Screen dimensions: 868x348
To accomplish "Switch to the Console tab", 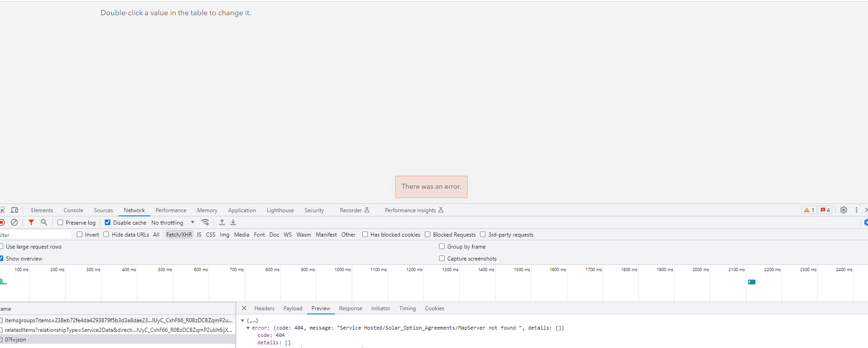I will (73, 210).
